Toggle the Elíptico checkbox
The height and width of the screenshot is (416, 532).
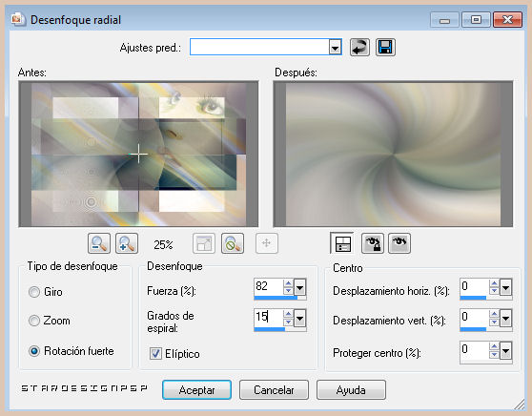point(155,354)
